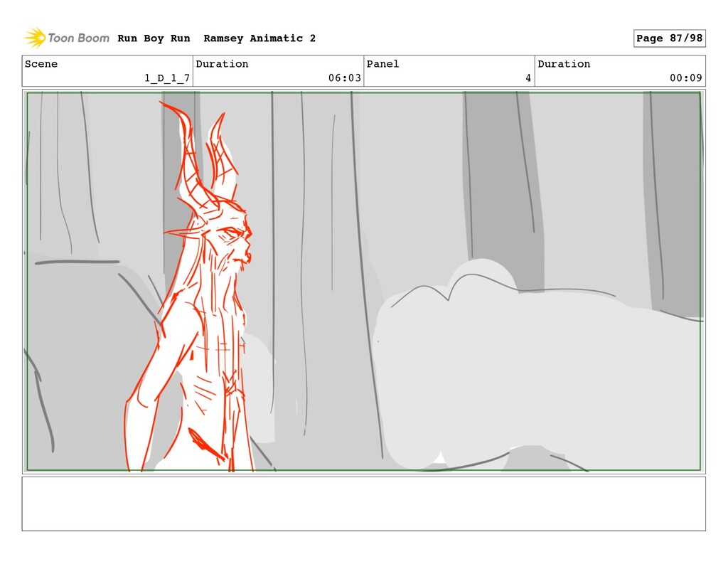Select scene name '1_D_1_7'
This screenshot has width=728, height=564.
(167, 78)
